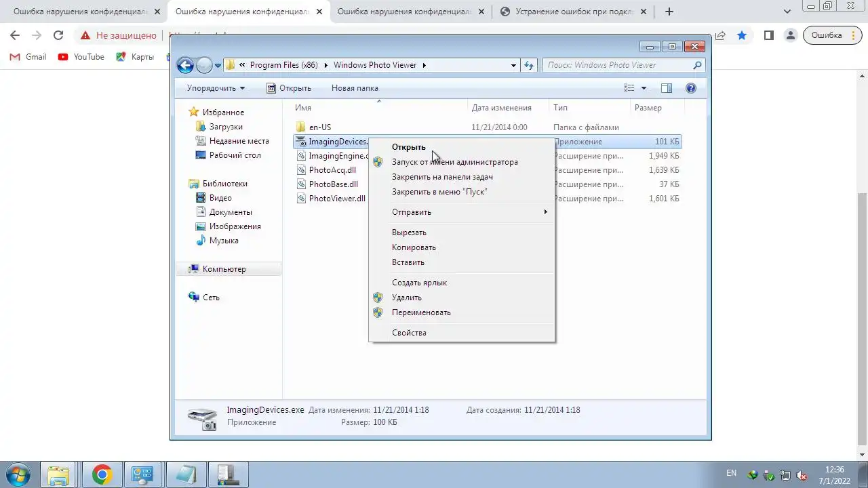868x488 pixels.
Task: Click the "Ошибка" button in Chrome's toolbar
Action: 831,35
